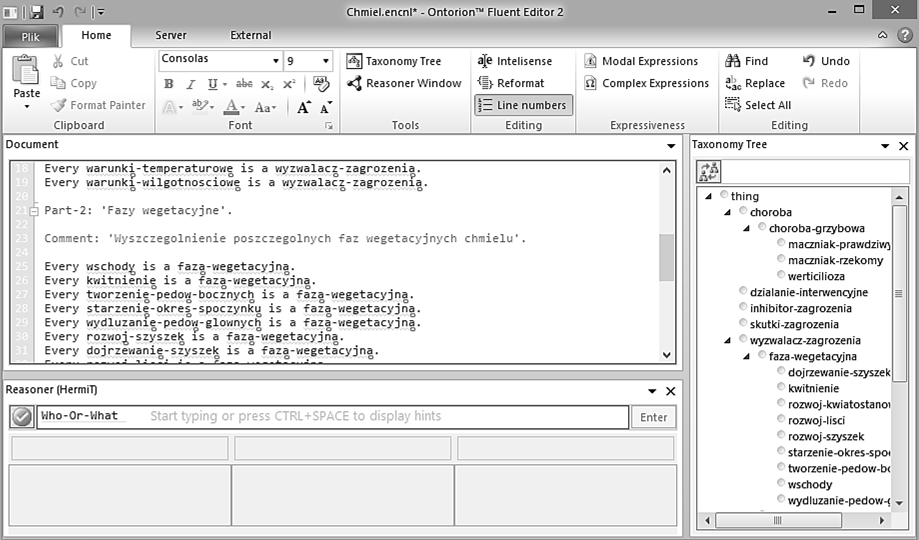Select inhibitor-zagrozenia in the tree
The width and height of the screenshot is (919, 540).
click(800, 308)
